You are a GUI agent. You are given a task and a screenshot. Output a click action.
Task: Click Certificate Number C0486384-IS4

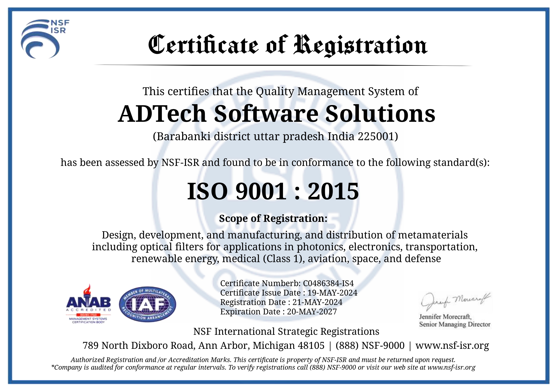tap(287, 283)
